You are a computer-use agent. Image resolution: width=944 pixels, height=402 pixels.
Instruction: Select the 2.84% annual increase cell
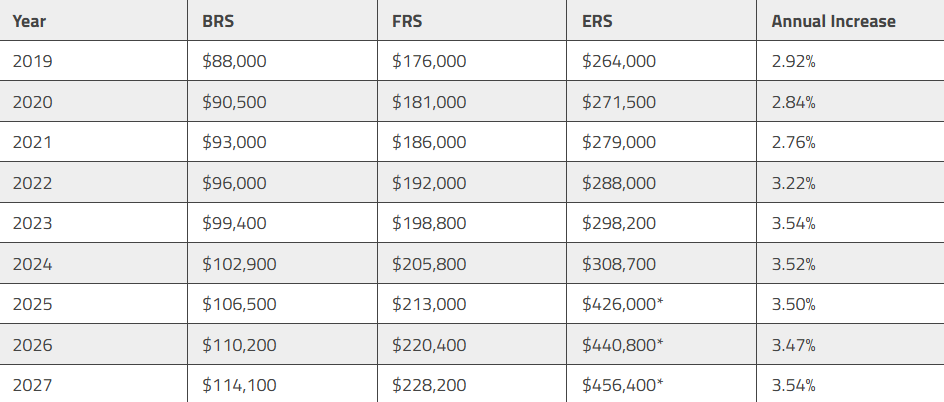point(850,101)
